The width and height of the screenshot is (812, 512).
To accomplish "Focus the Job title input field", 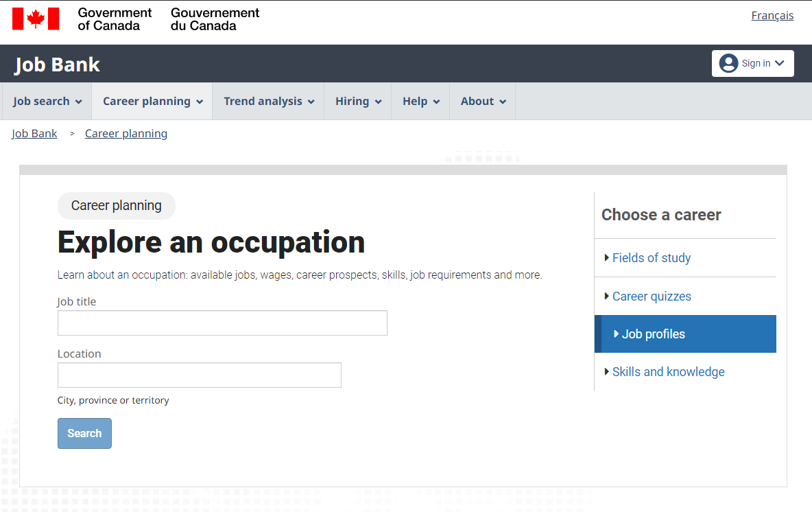I will click(222, 323).
